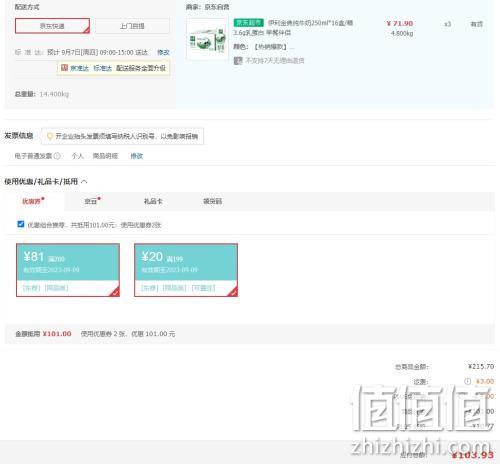Viewport: 500px width, 464px height.
Task: Click the 商家: 京东自营 seller label
Action: pos(207,7)
